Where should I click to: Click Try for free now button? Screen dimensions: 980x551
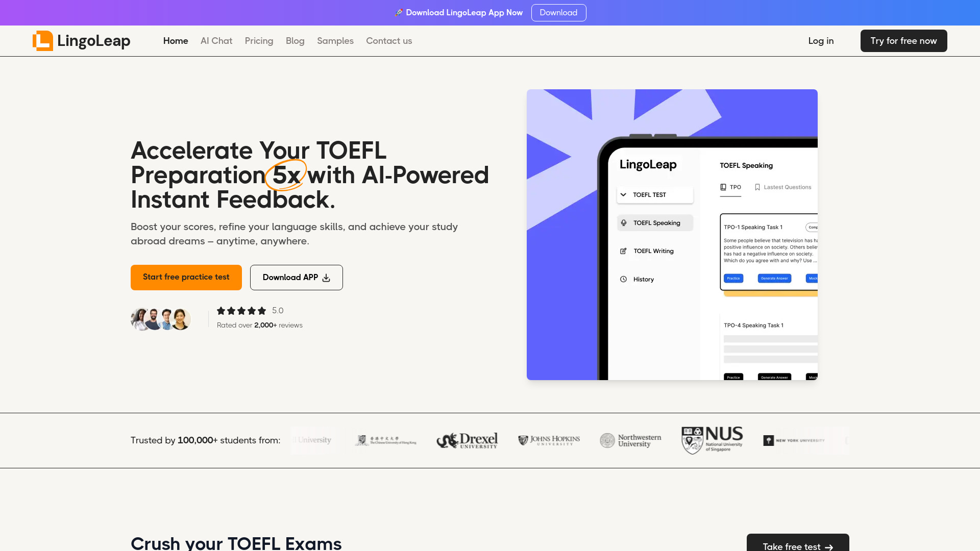[x=903, y=40]
